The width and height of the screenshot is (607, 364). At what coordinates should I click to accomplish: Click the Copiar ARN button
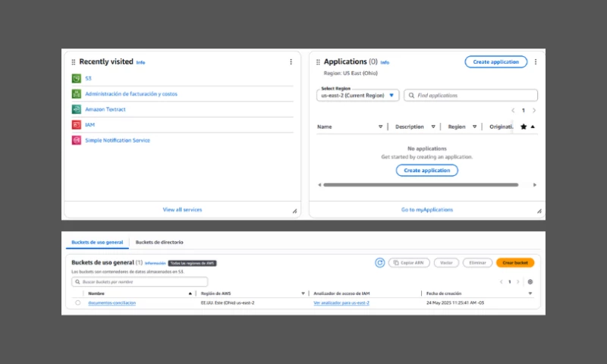pos(409,263)
